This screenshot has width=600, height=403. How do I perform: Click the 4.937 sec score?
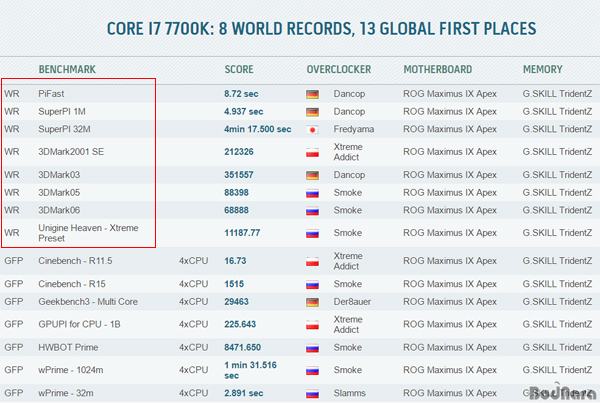pos(243,111)
